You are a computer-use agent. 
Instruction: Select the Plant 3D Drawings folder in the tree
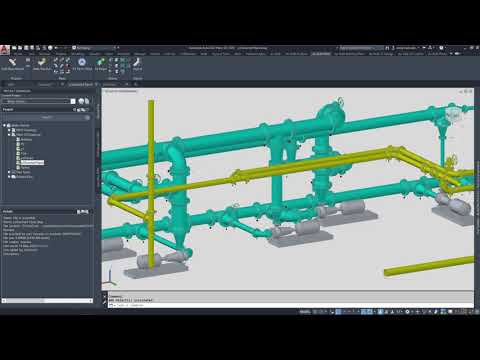tap(28, 135)
